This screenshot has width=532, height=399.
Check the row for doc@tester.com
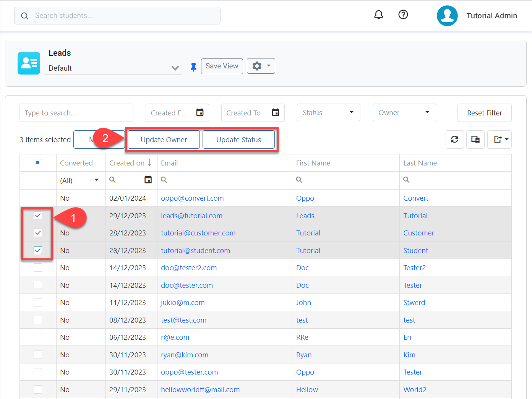[x=38, y=285]
